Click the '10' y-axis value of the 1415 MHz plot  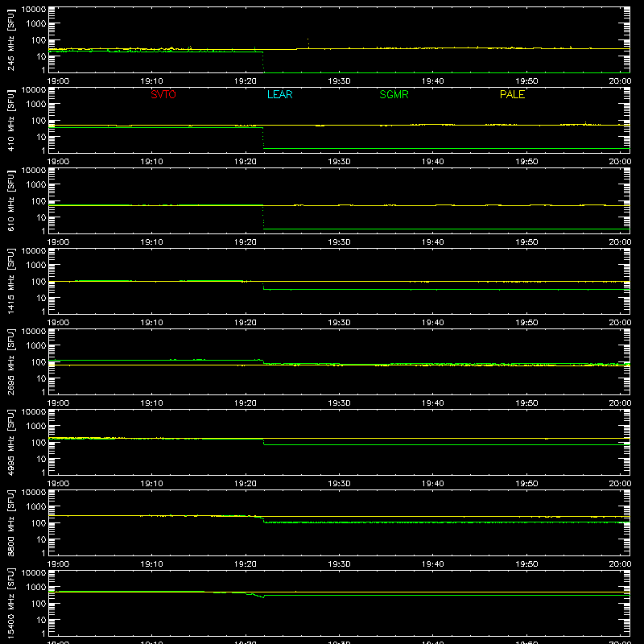(41, 298)
